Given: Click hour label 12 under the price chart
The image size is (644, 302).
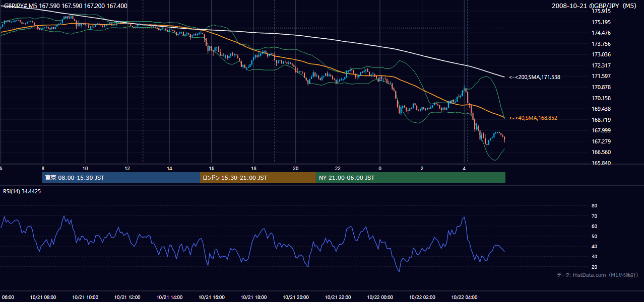Looking at the screenshot, I should coord(127,168).
